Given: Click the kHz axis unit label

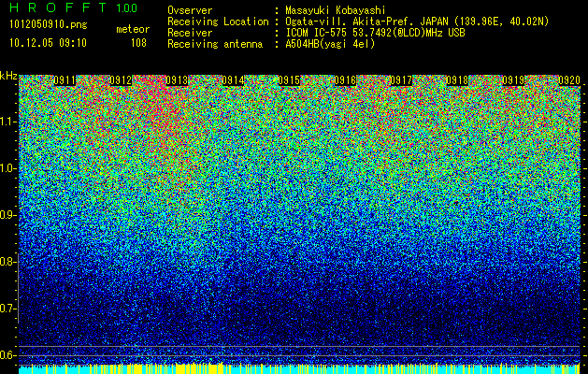Looking at the screenshot, I should click(8, 76).
